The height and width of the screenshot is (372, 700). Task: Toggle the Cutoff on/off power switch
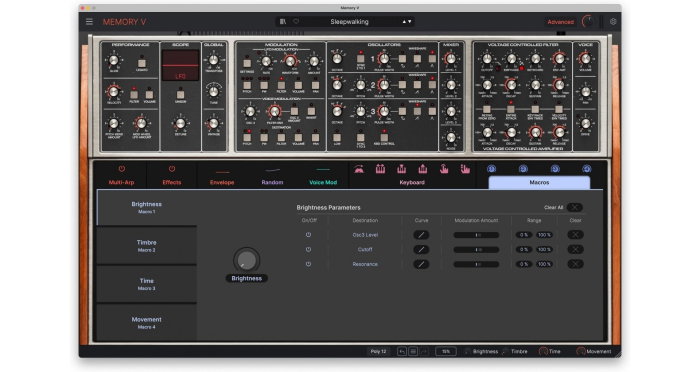click(x=308, y=250)
